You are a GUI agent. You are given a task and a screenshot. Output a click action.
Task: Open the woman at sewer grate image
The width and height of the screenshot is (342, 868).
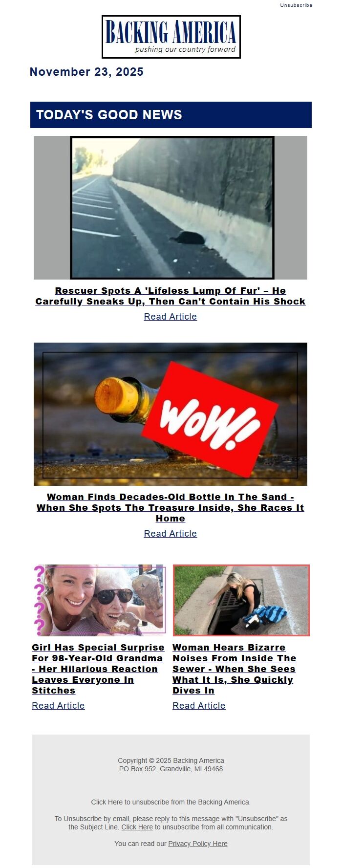tap(241, 600)
